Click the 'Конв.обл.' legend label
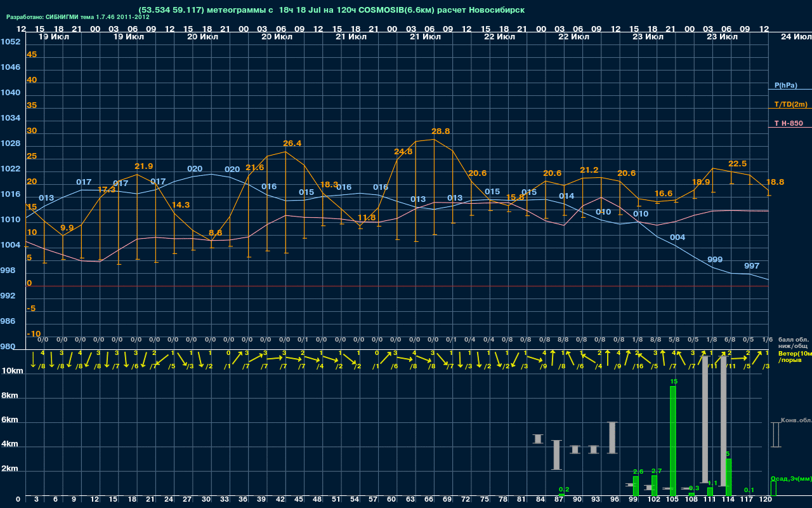Image resolution: width=812 pixels, height=508 pixels. (796, 420)
